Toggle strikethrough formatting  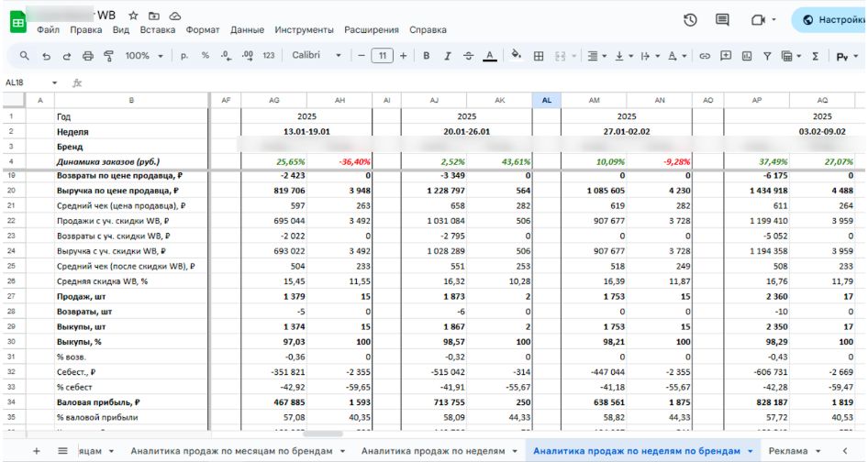point(468,55)
